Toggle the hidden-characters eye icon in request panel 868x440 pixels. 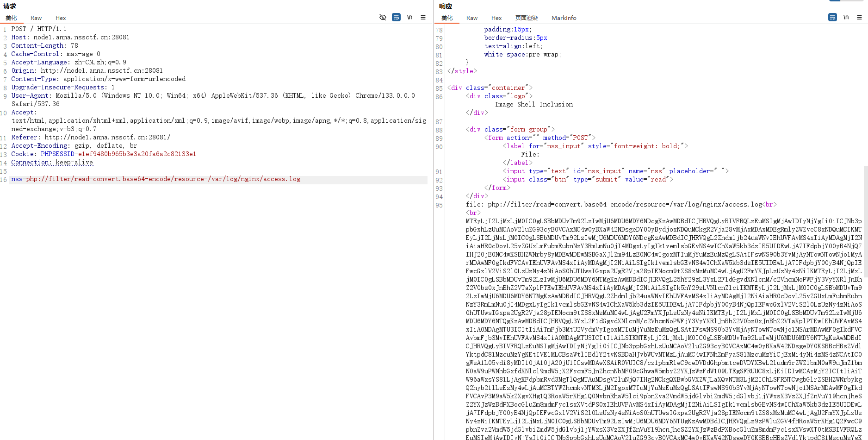point(383,18)
